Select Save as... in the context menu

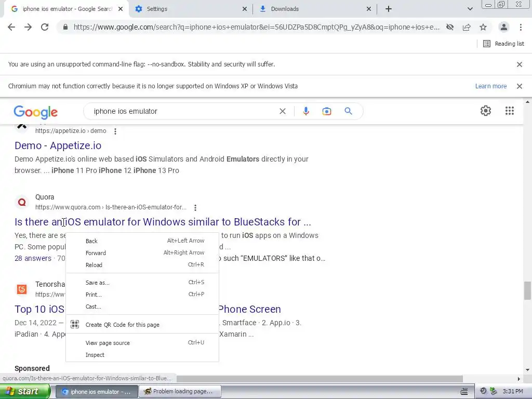[142, 283]
